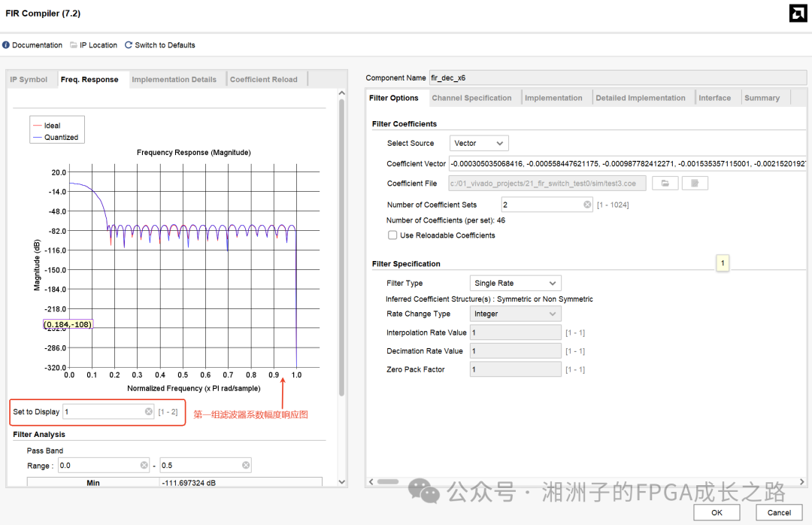Click the Frequency Response (Magnitude) chart title
The height and width of the screenshot is (525, 812).
194,153
